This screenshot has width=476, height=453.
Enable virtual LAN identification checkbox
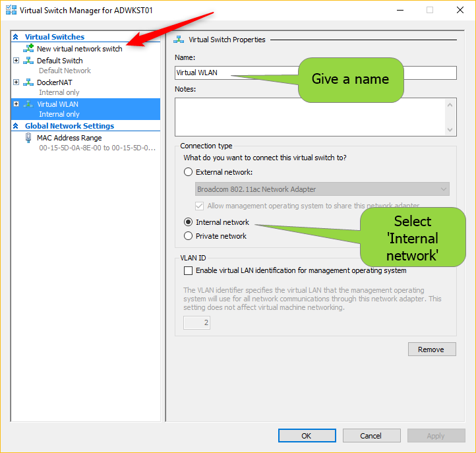[188, 270]
